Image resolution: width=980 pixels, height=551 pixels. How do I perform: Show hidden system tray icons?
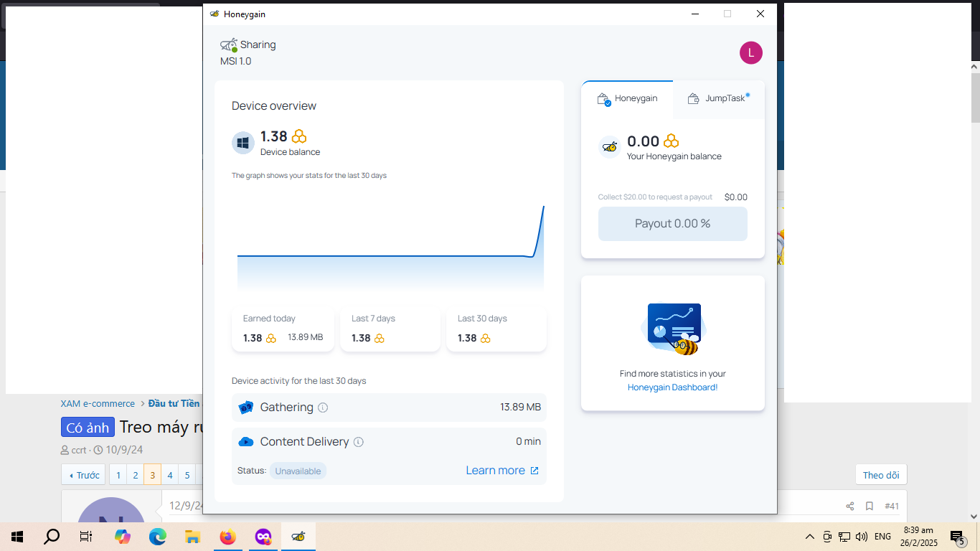click(810, 537)
